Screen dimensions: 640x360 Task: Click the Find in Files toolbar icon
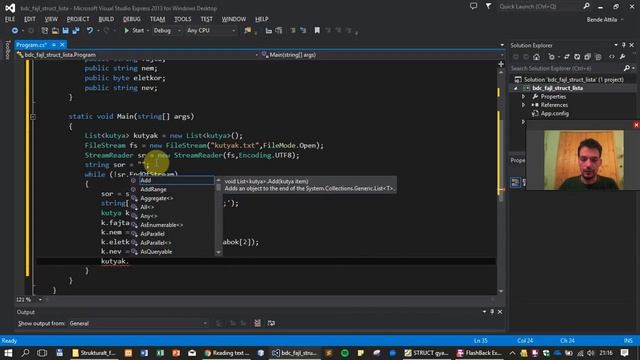click(248, 31)
